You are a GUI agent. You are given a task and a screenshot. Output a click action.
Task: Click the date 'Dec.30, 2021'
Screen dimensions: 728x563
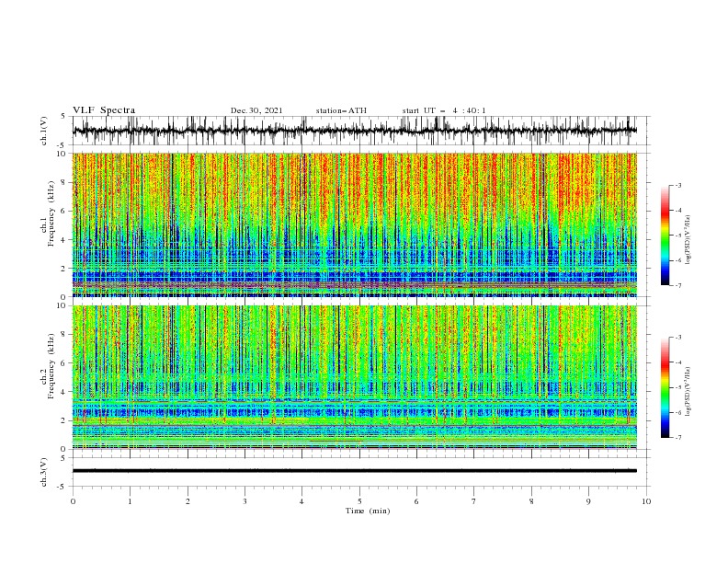pos(256,110)
